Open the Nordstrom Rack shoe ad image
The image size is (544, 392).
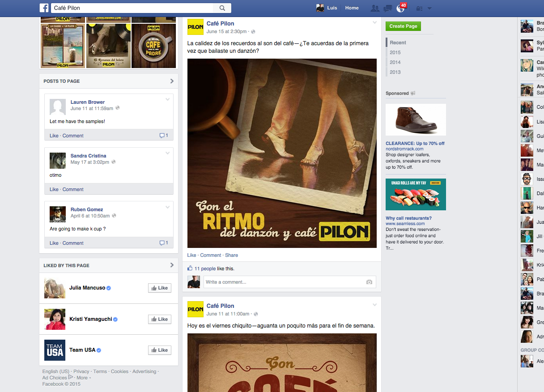416,120
